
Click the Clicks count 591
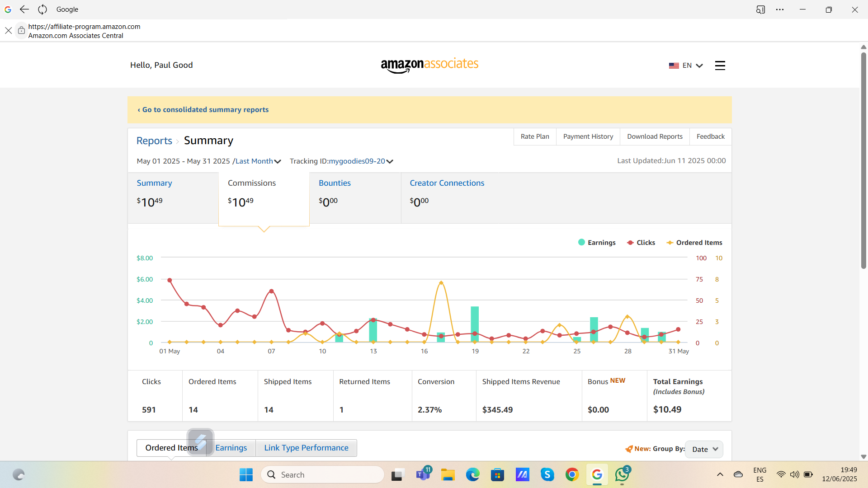tap(149, 410)
